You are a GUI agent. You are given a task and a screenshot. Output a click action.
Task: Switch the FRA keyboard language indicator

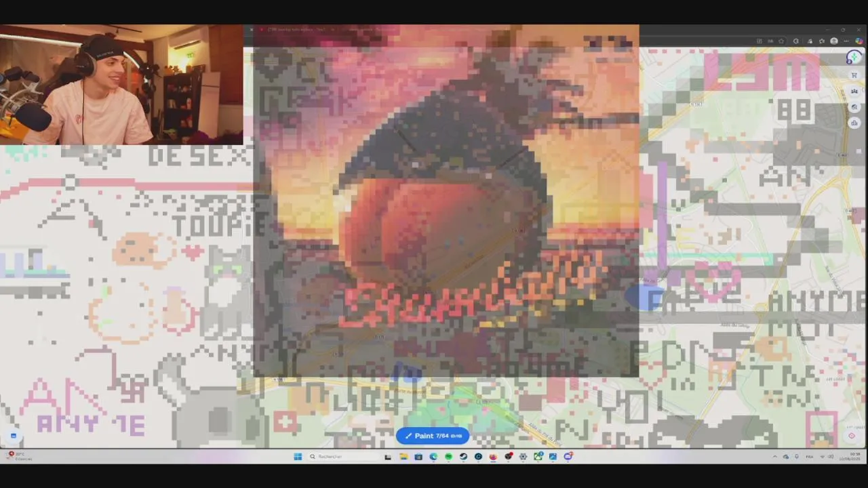(x=810, y=457)
